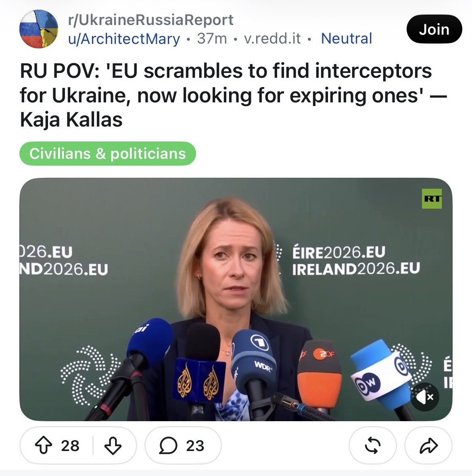Filter by Civilians & politicians flair
Screen dimensions: 472x476
pos(108,154)
